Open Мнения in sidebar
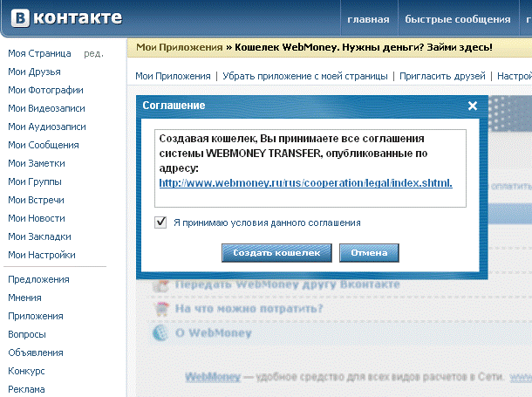This screenshot has height=397, width=532. 24,298
